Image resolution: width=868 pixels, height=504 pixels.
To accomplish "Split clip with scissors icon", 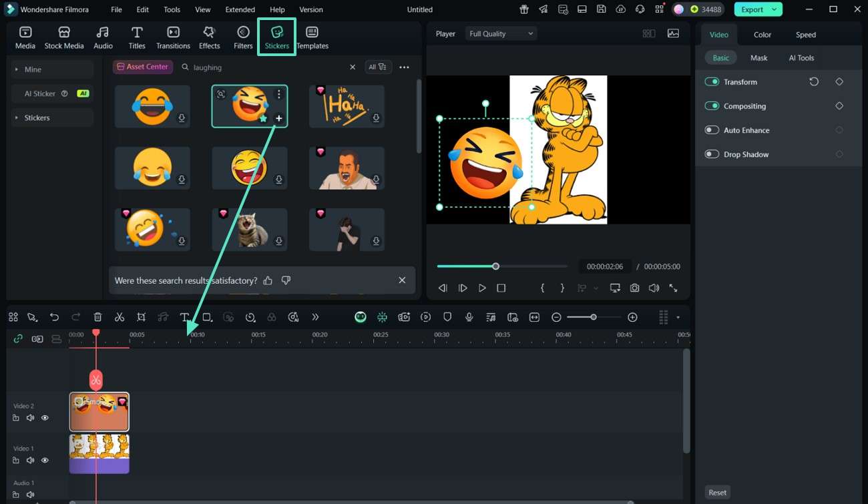I will click(x=120, y=317).
